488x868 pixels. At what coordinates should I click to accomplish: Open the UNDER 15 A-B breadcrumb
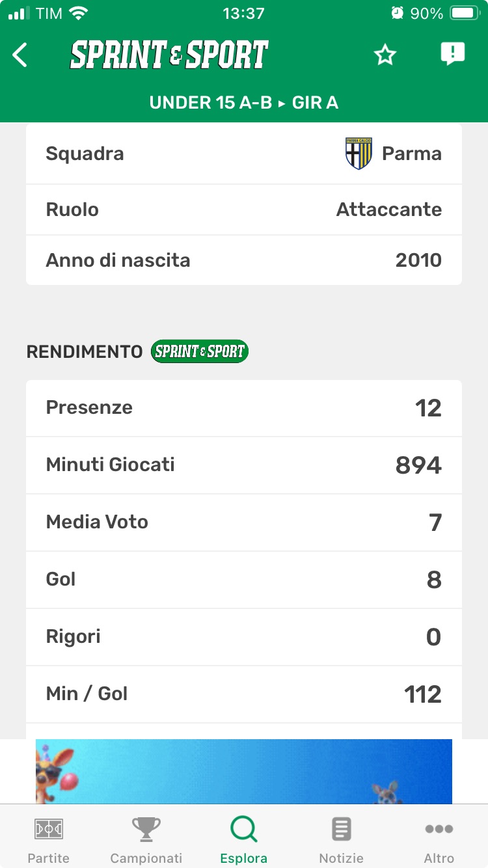(x=211, y=103)
